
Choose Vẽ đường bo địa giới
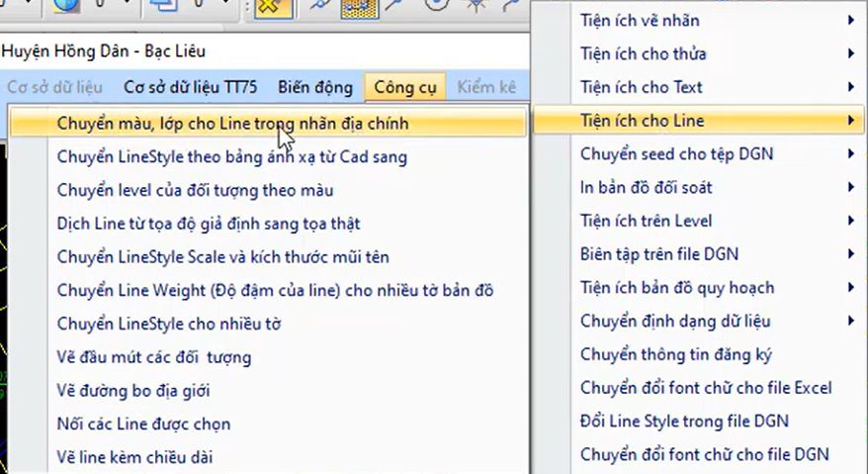point(268,390)
